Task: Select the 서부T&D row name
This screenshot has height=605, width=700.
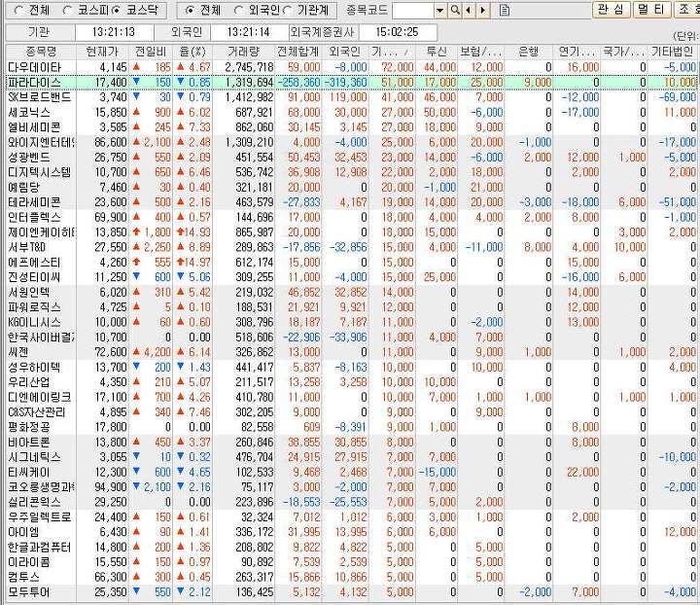Action: [27, 247]
